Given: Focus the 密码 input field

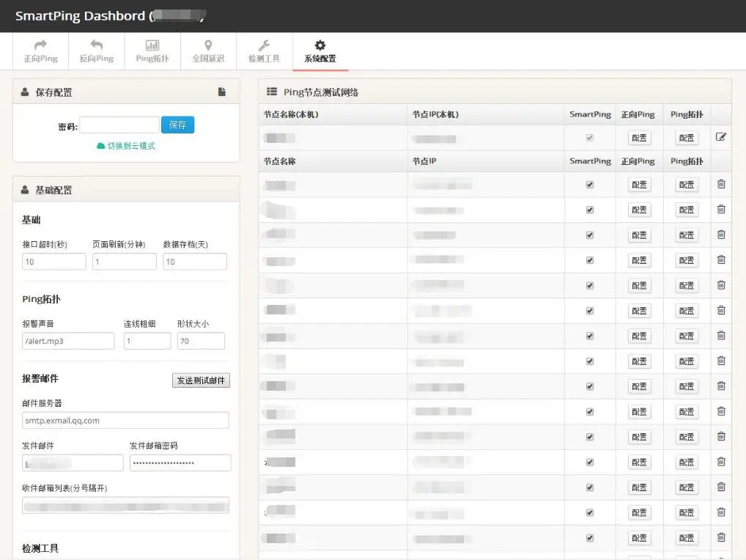Looking at the screenshot, I should 119,125.
